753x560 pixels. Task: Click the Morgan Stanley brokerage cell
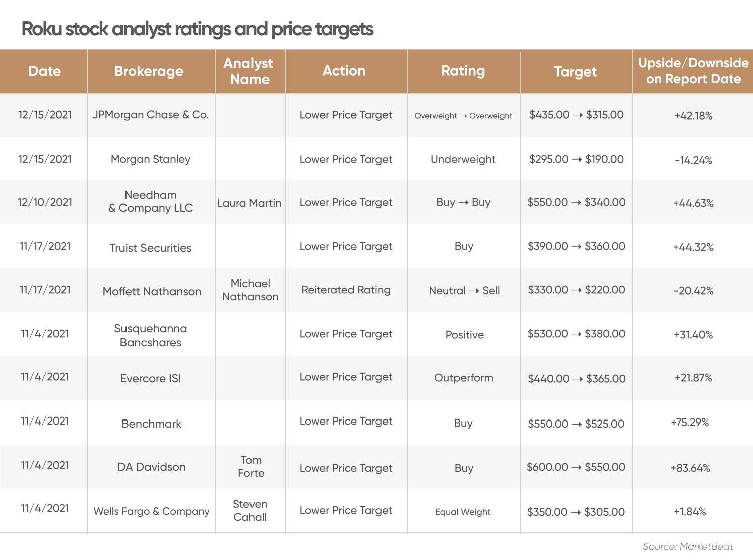(x=151, y=159)
